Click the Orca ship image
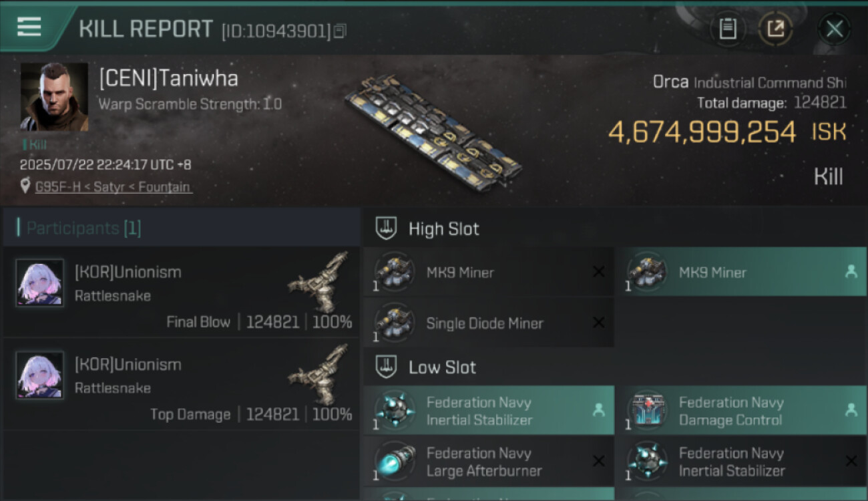868x501 pixels. click(433, 133)
